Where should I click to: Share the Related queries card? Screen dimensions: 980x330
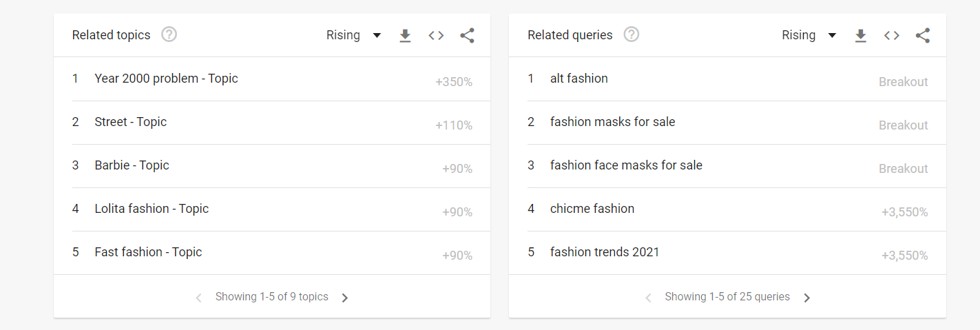[x=923, y=35]
